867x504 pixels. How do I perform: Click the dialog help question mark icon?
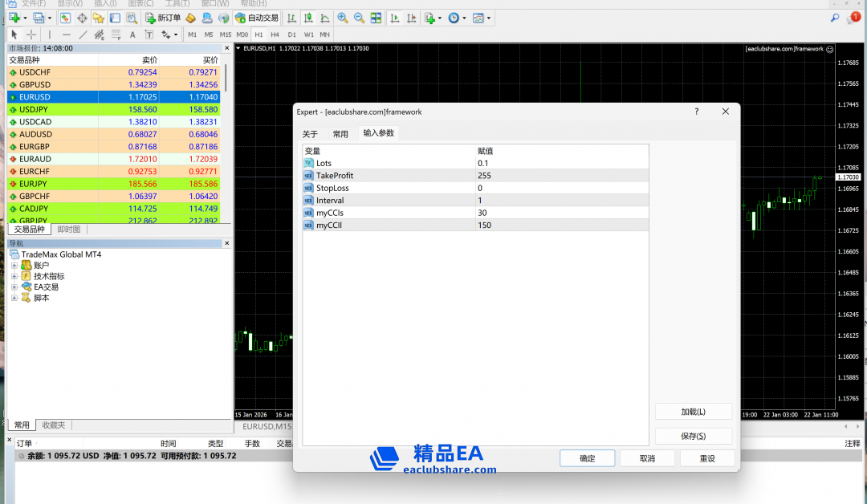(x=696, y=112)
